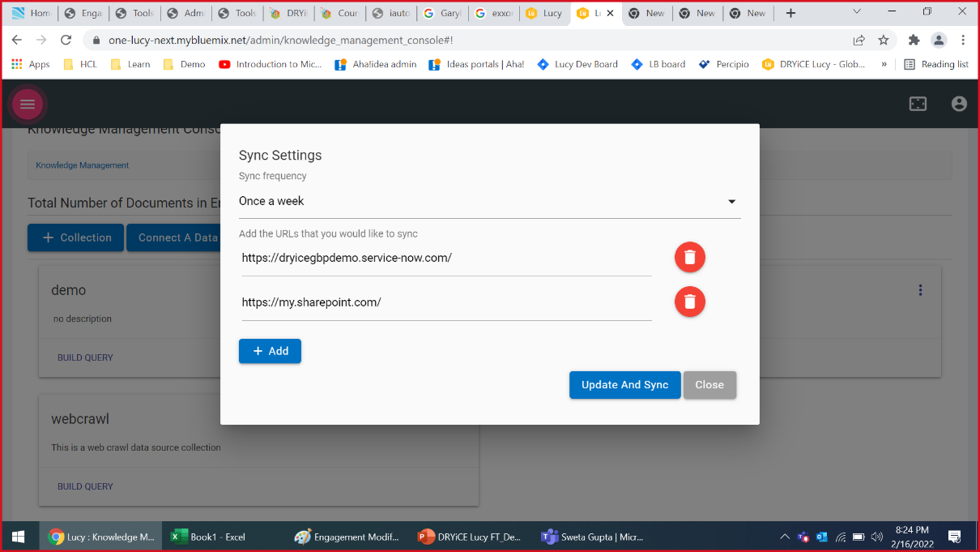
Task: Switch to the Book1 - Excel taskbar window
Action: [209, 537]
